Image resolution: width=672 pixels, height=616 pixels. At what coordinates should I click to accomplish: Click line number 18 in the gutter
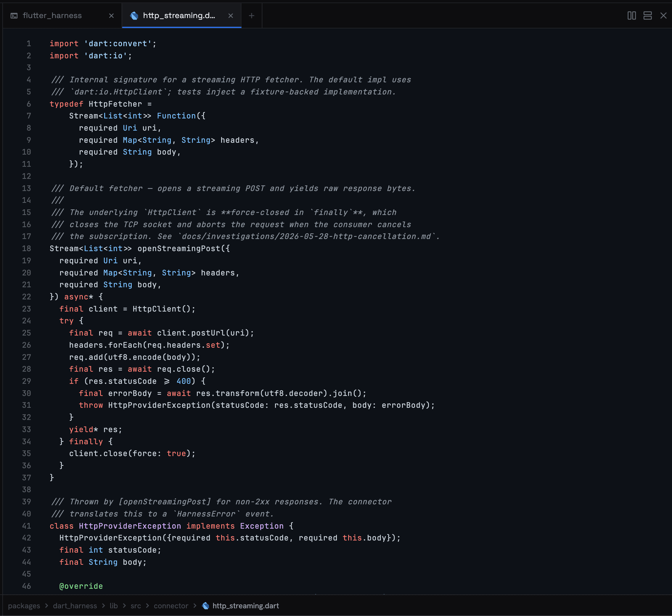point(26,248)
